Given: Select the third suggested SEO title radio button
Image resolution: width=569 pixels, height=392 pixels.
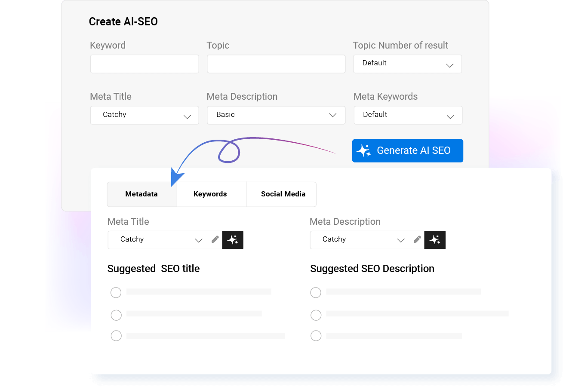Looking at the screenshot, I should tap(116, 336).
